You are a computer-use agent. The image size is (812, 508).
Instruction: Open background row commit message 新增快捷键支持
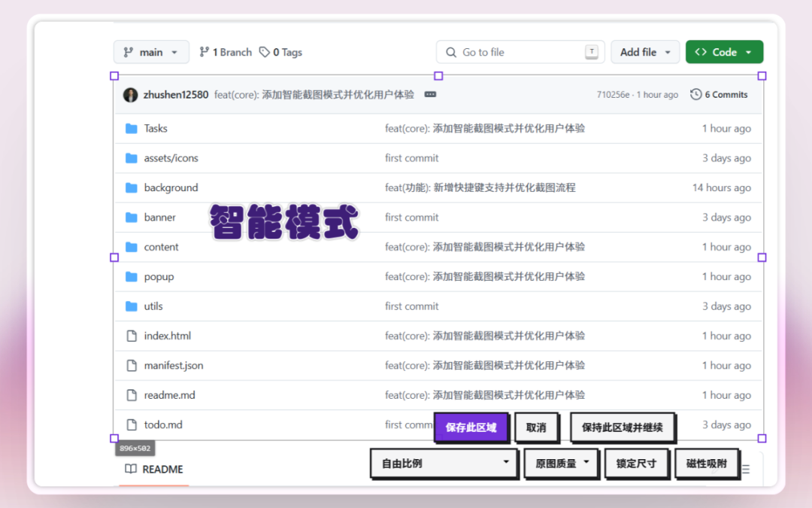point(480,187)
